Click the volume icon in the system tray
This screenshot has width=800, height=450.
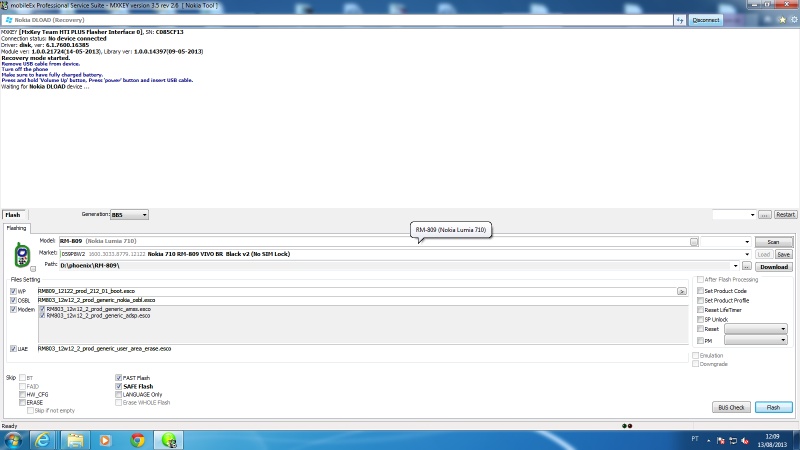tap(745, 441)
